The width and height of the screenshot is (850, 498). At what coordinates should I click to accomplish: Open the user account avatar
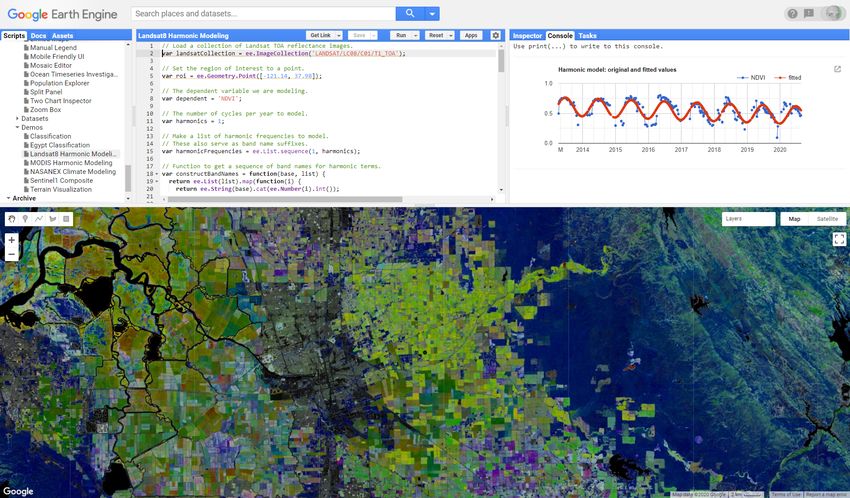pos(832,14)
